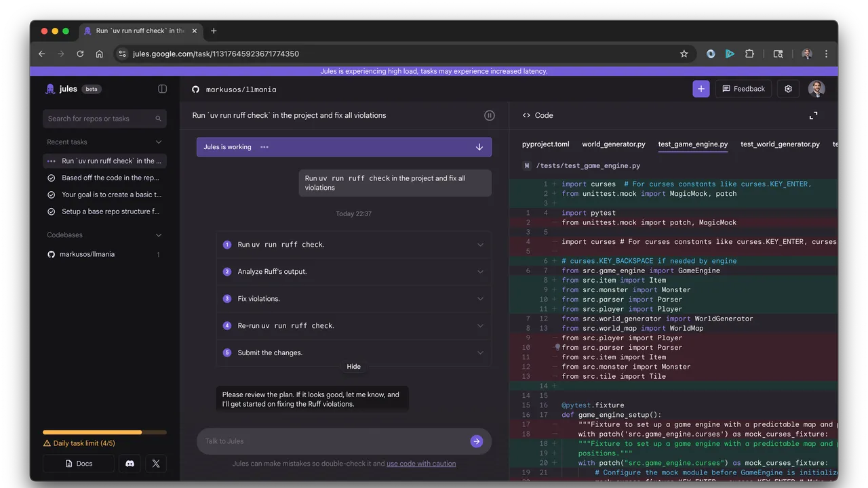The image size is (868, 488).
Task: Create a new task with the plus button
Action: click(701, 89)
